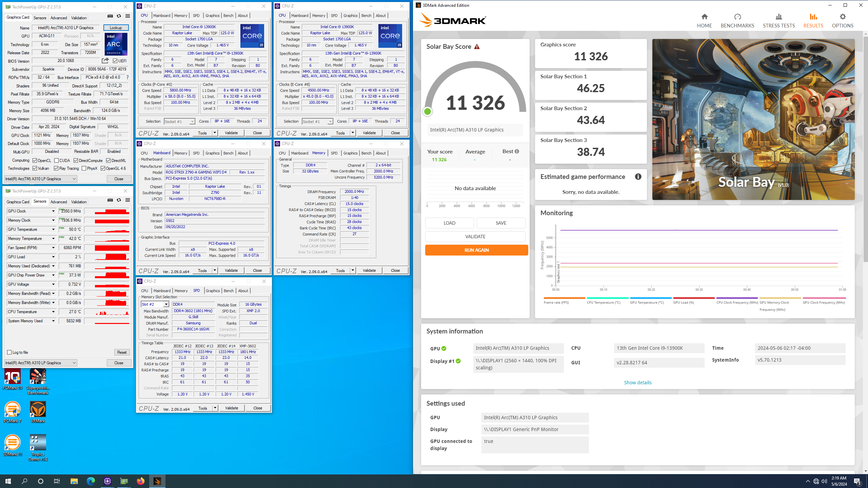Switch to Graphics tab in CPU-Z Mainboard window
The width and height of the screenshot is (868, 488).
212,153
